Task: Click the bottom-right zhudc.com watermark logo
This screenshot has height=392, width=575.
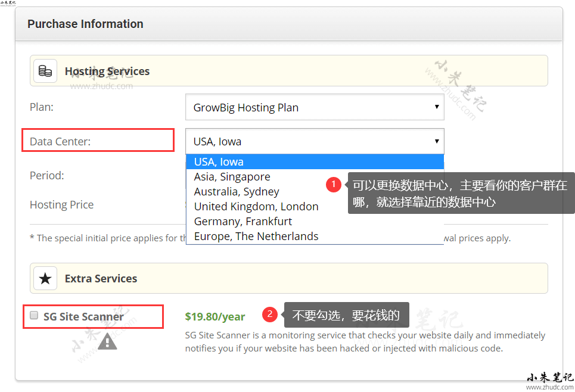Action: tap(549, 381)
